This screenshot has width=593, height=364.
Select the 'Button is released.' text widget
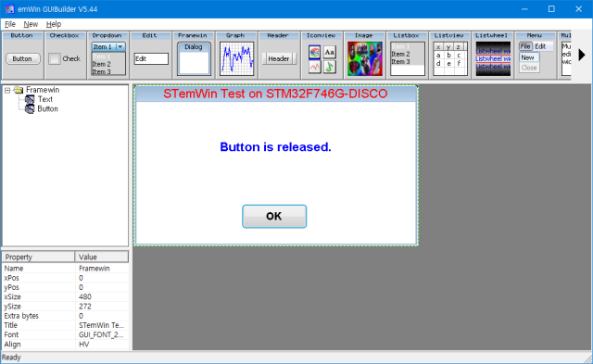click(276, 146)
